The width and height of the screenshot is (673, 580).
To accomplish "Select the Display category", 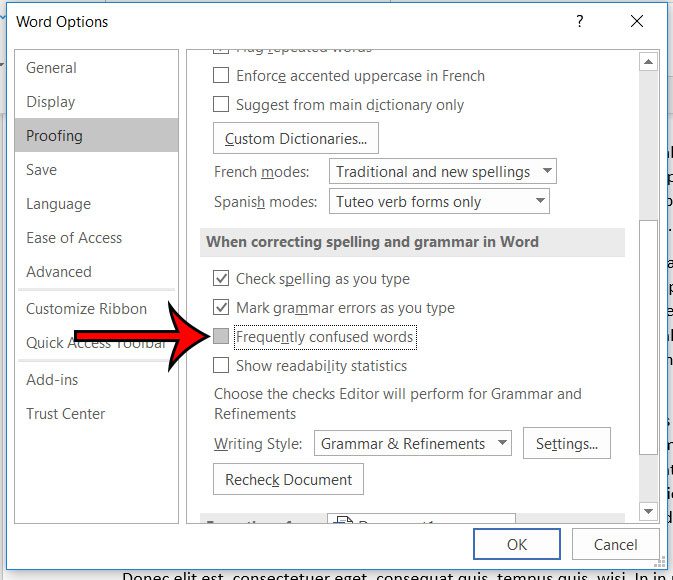I will [96, 102].
